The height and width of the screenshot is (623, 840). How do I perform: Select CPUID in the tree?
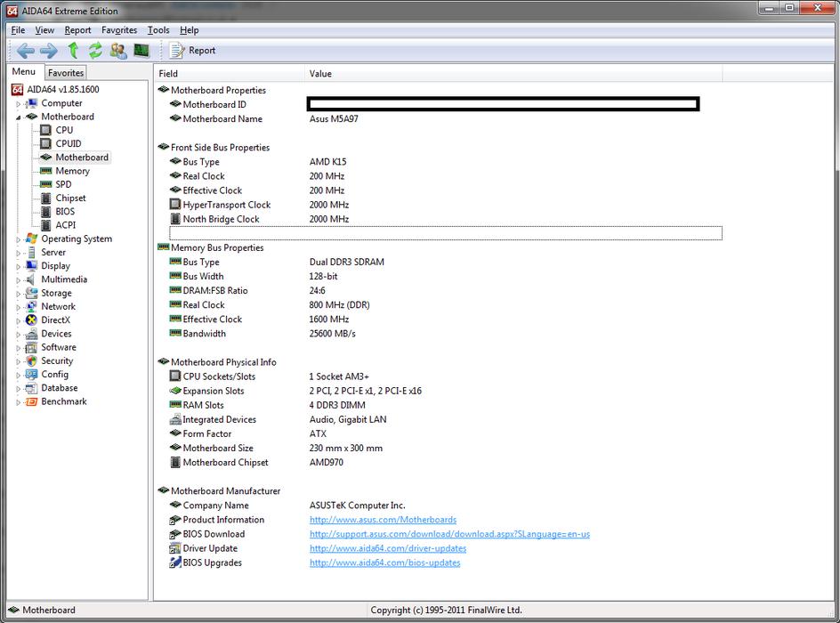tap(68, 143)
